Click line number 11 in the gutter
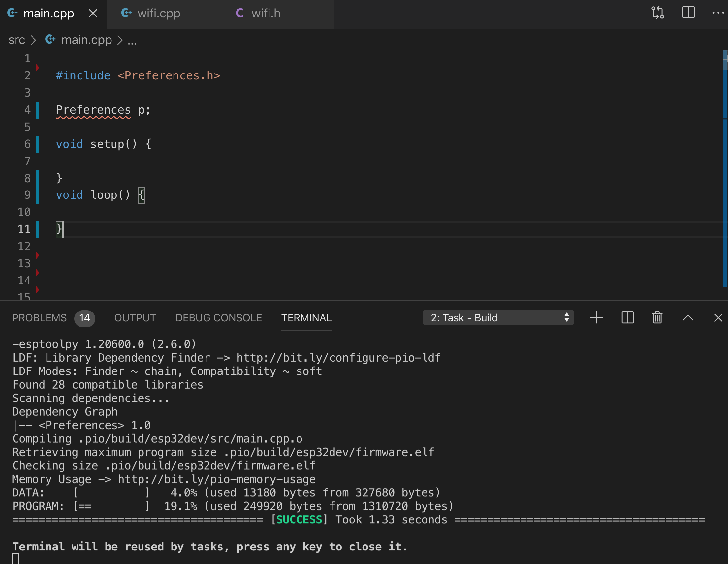Image resolution: width=728 pixels, height=564 pixels. click(24, 229)
